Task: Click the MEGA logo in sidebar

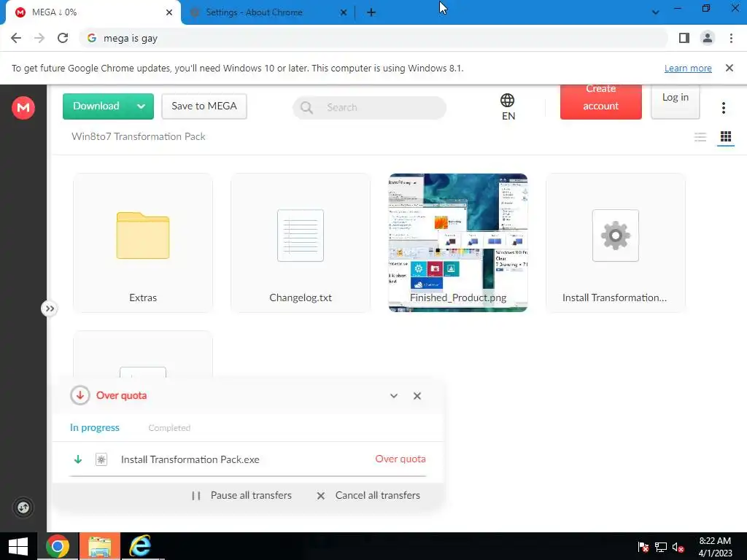Action: [x=23, y=107]
